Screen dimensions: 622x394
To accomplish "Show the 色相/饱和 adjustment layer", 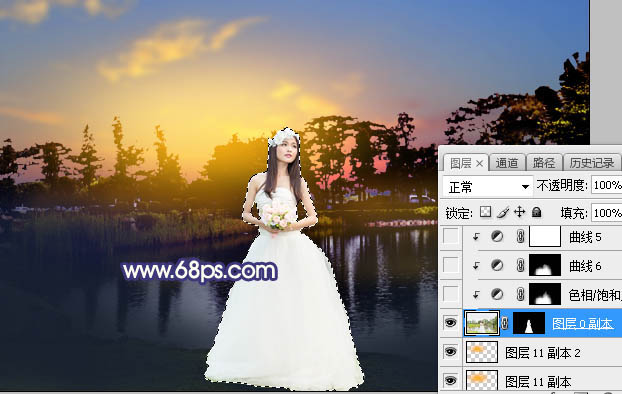I will (x=451, y=294).
